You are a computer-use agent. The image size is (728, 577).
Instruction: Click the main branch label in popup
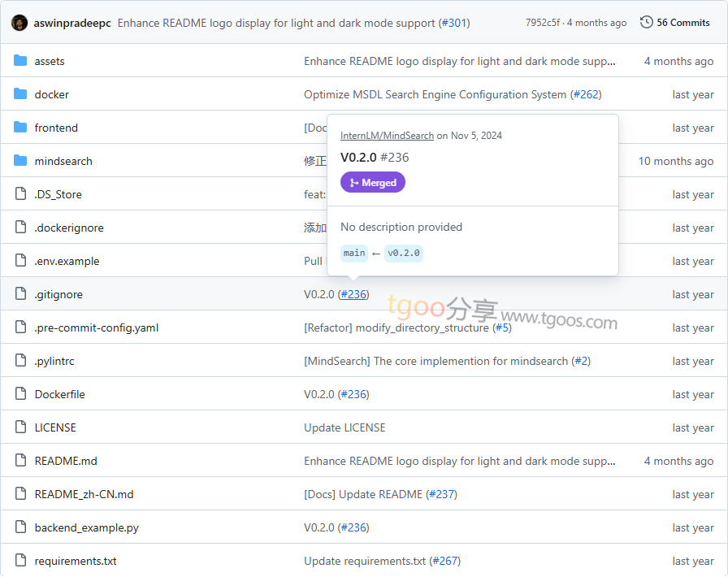(354, 253)
